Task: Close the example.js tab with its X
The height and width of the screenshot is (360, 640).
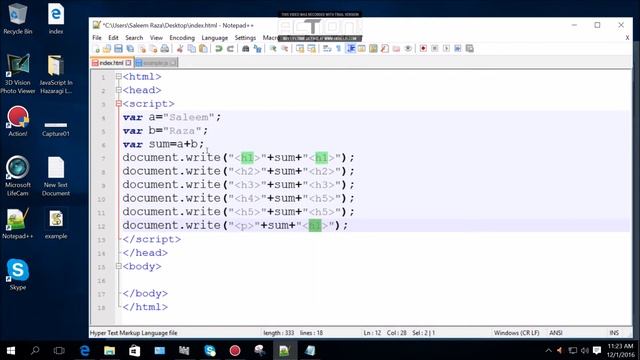Action: click(x=173, y=63)
